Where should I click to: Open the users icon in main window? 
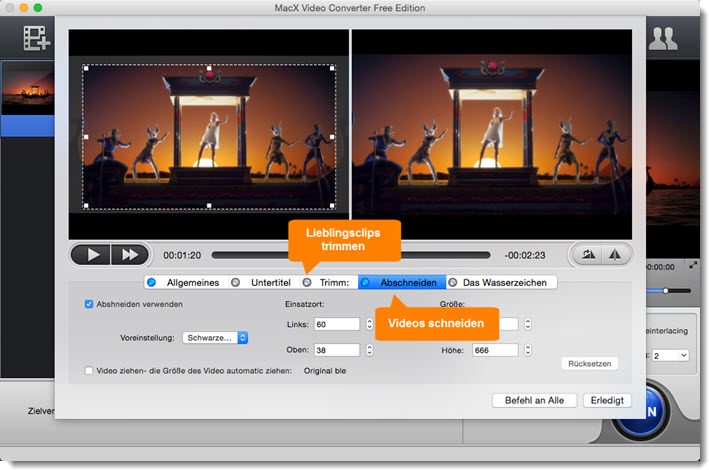(663, 38)
